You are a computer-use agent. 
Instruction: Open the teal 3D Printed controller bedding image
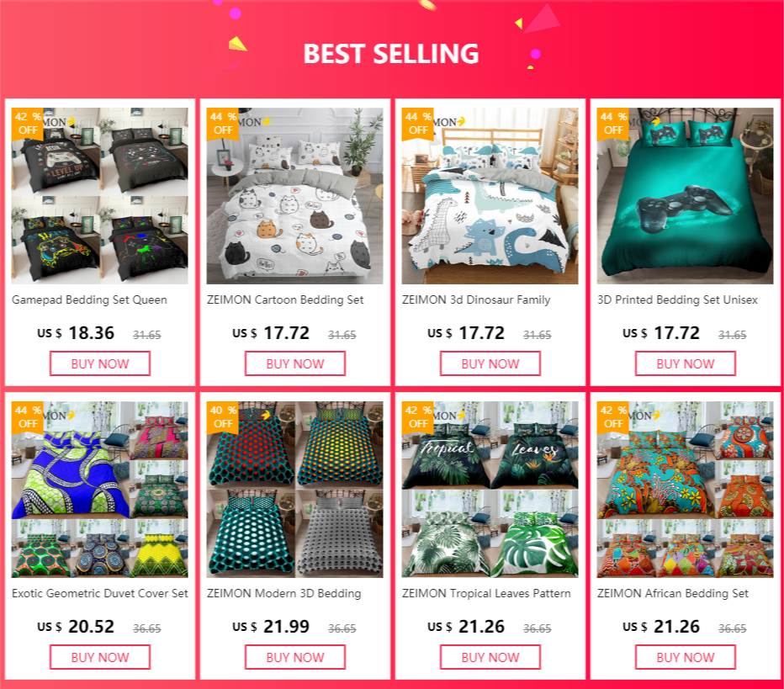685,196
